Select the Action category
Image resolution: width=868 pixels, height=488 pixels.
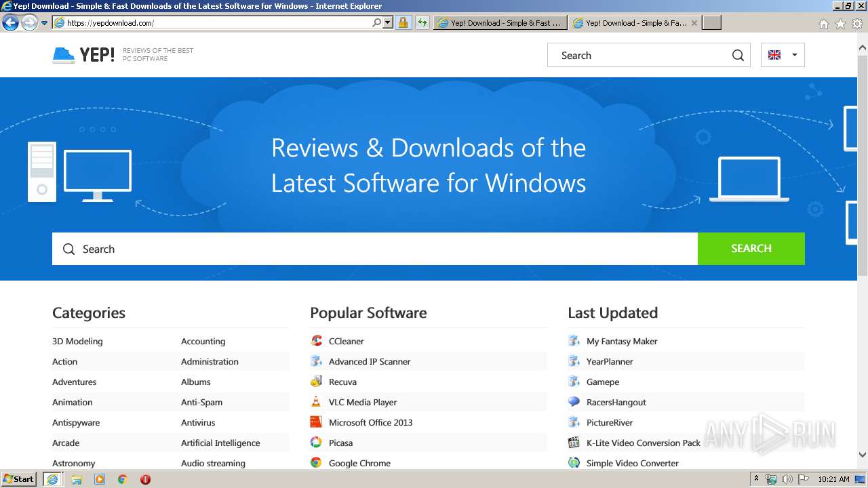(x=64, y=362)
